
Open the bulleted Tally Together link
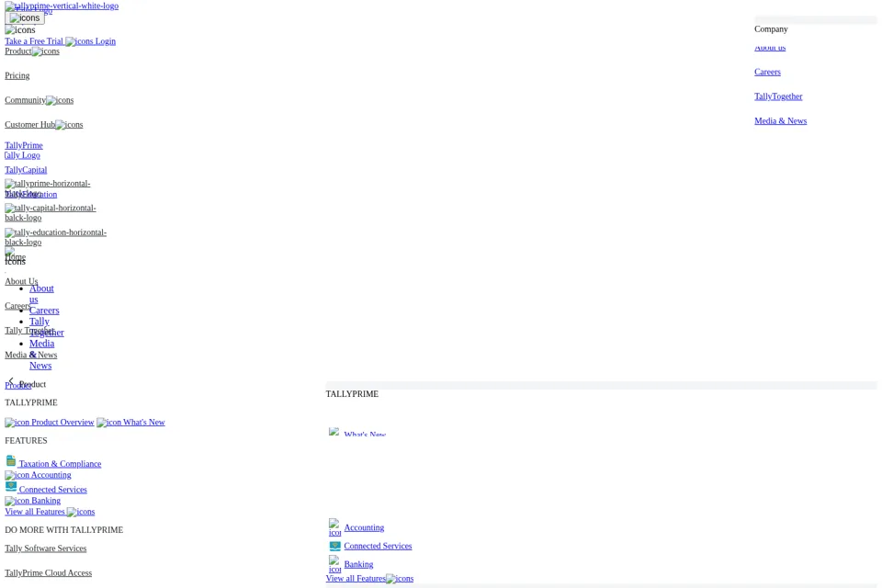point(47,327)
